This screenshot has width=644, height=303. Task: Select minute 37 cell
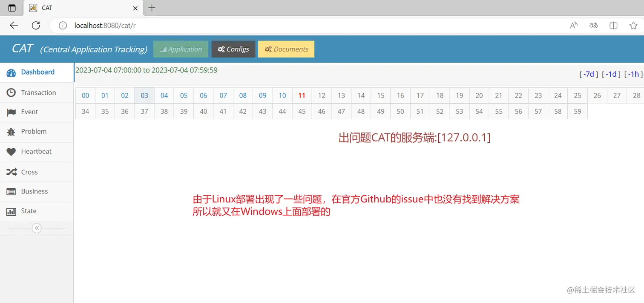point(144,112)
